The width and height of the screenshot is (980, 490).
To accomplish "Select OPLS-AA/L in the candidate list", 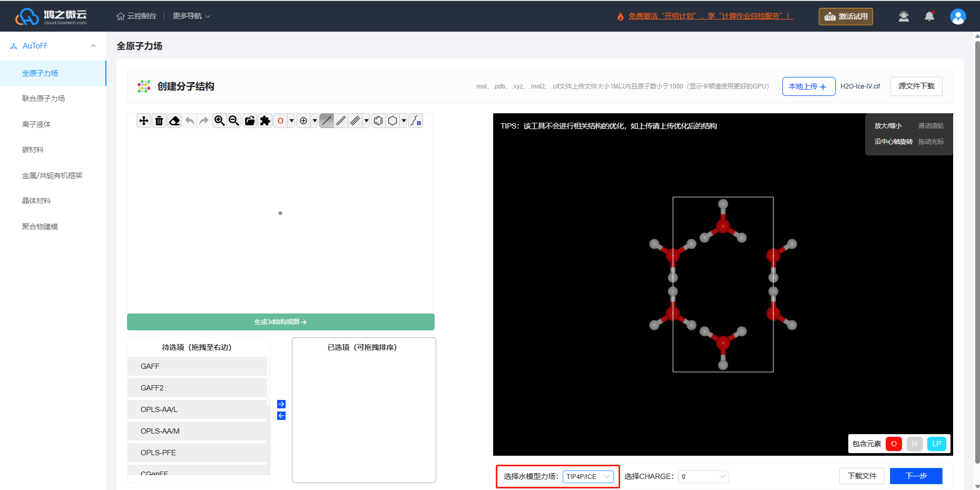I will point(197,409).
